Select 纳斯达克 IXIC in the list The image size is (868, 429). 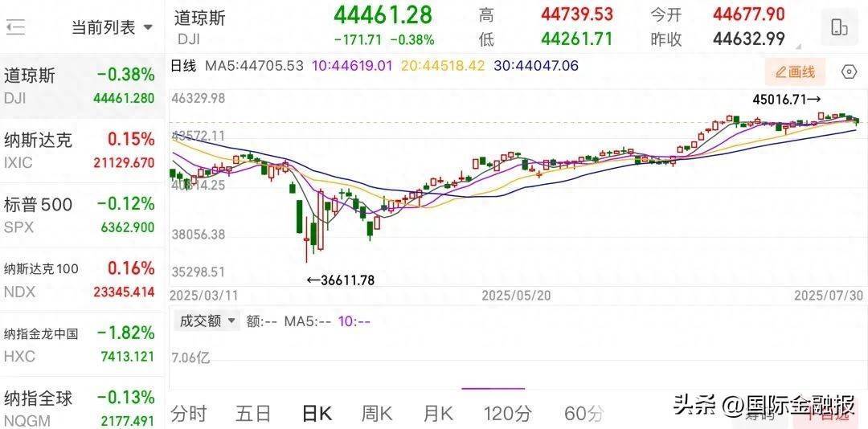pos(82,150)
